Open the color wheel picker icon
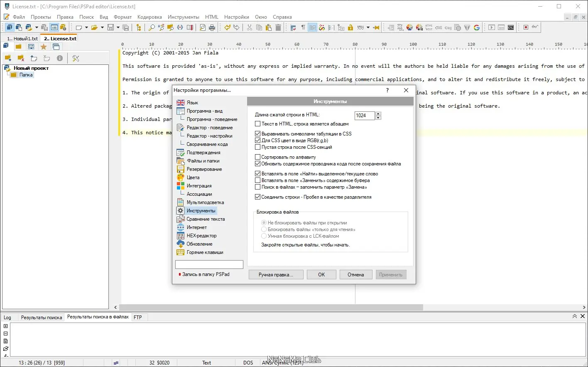588x367 pixels. [x=409, y=27]
